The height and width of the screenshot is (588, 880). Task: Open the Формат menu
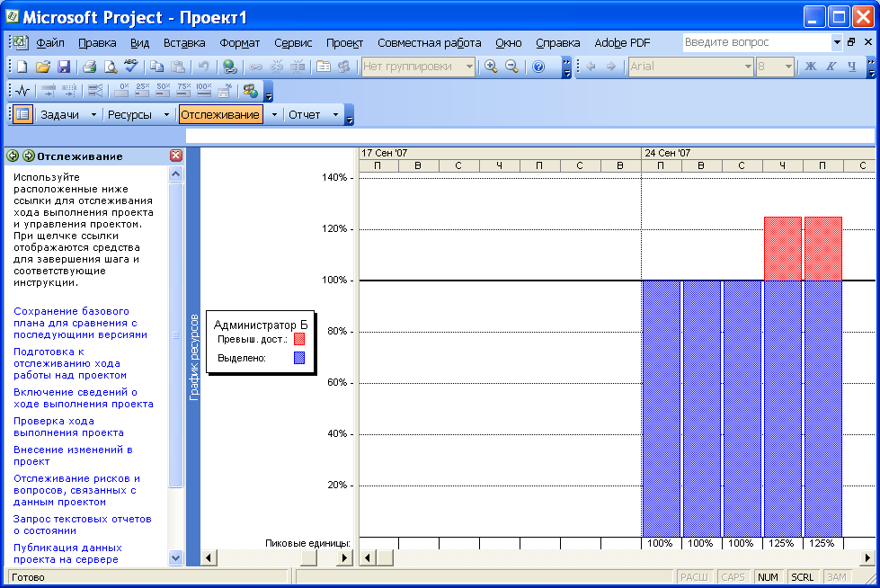pos(240,43)
